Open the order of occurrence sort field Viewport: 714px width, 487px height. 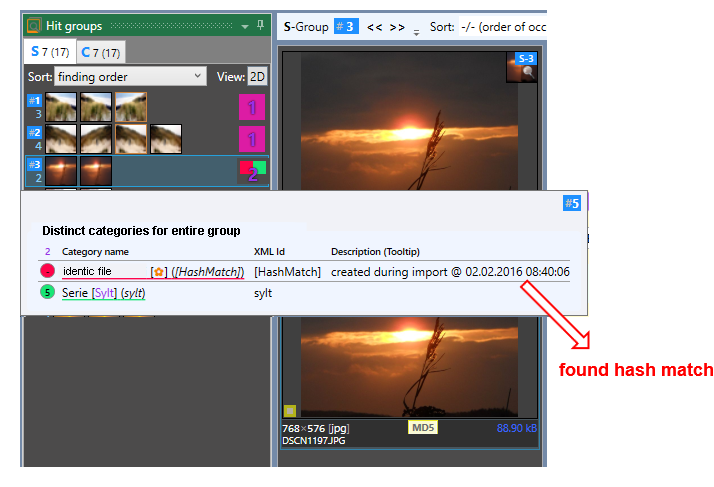click(502, 27)
